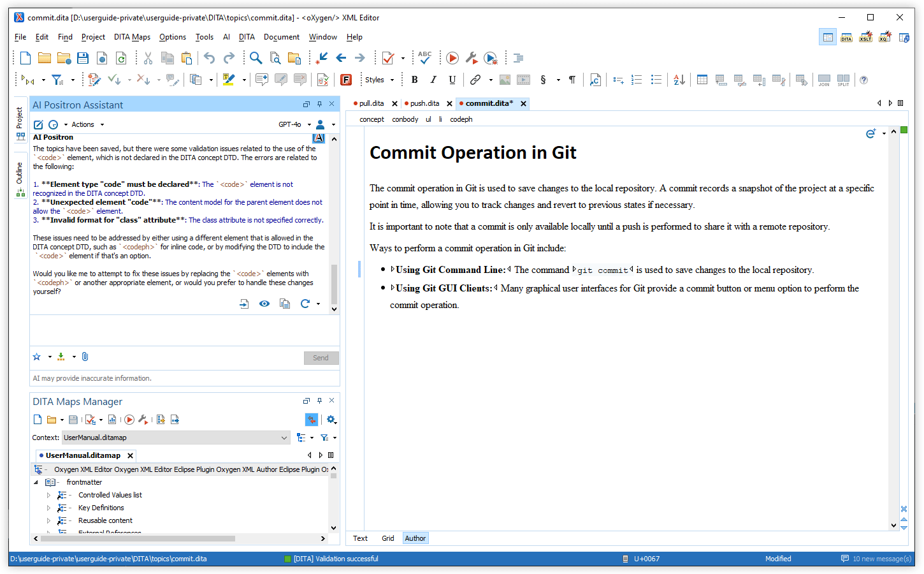The height and width of the screenshot is (574, 924).
Task: Run spell check ABC icon
Action: (x=425, y=58)
